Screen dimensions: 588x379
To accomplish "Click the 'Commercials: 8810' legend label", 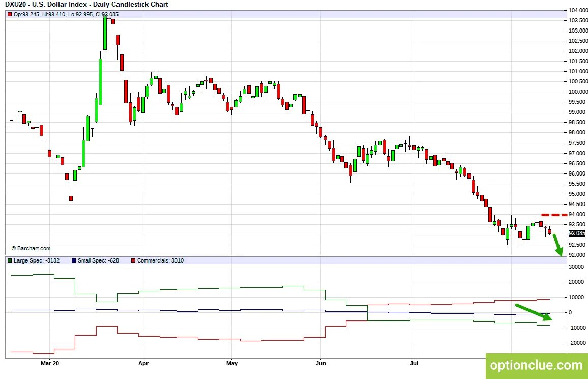I will (x=161, y=260).
